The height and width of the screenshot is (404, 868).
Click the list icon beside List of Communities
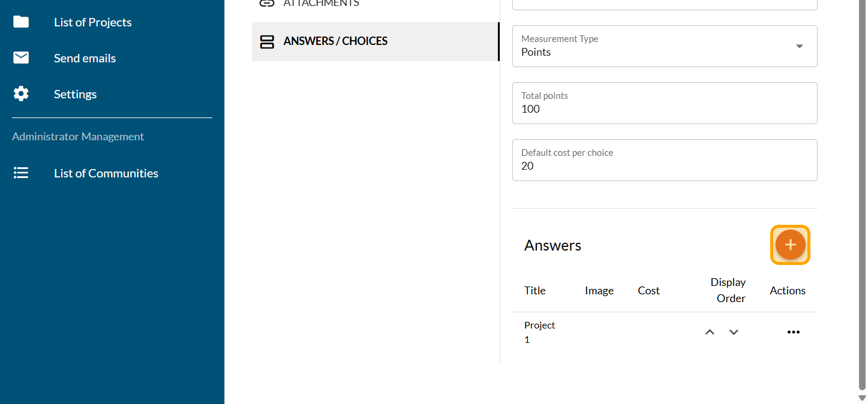click(21, 173)
